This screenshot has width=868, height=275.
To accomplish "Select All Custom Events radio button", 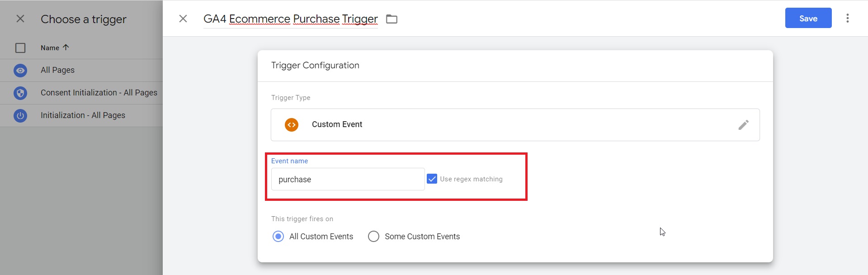I will [278, 237].
